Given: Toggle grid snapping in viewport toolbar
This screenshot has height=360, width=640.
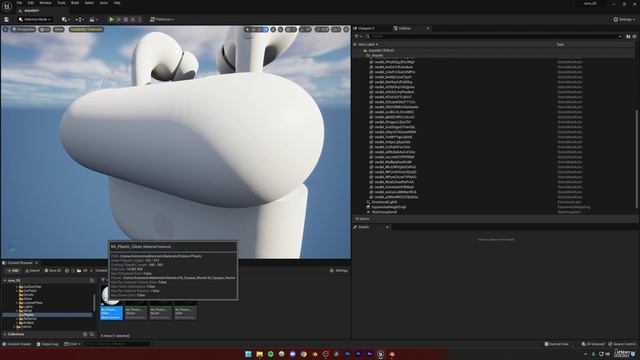Looking at the screenshot, I should (x=291, y=29).
